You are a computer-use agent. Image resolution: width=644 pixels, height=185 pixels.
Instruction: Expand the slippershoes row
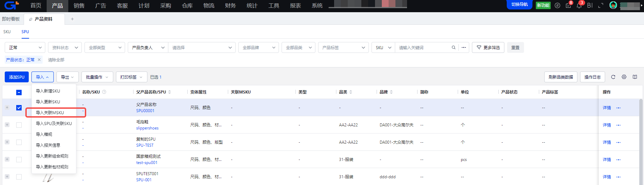pyautogui.click(x=7, y=125)
